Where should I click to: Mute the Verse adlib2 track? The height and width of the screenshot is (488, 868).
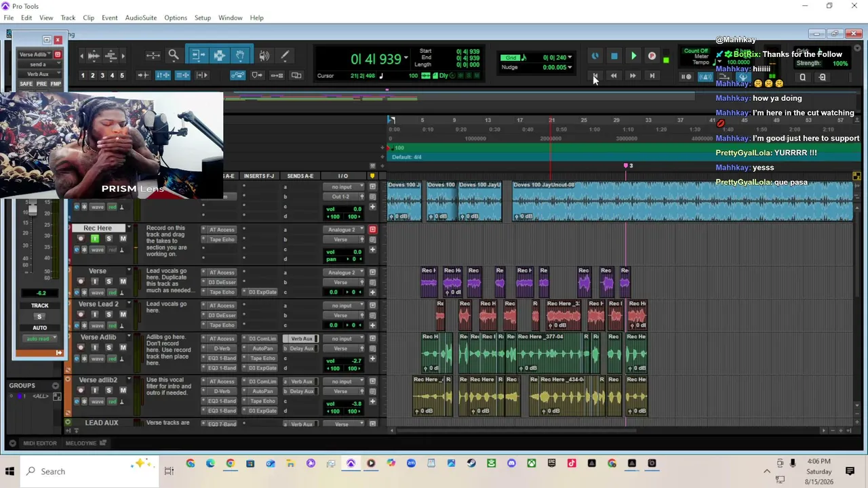(123, 390)
